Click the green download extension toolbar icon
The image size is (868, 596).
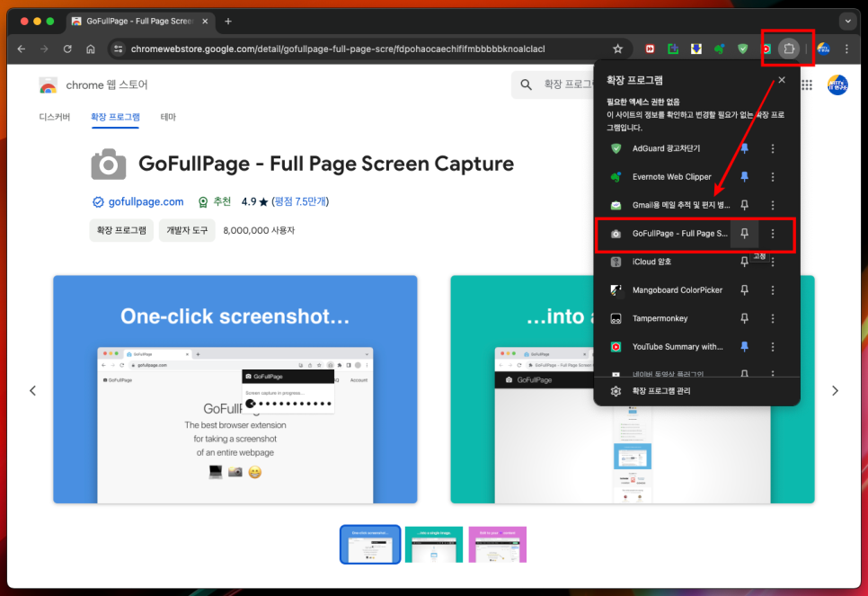[x=673, y=49]
